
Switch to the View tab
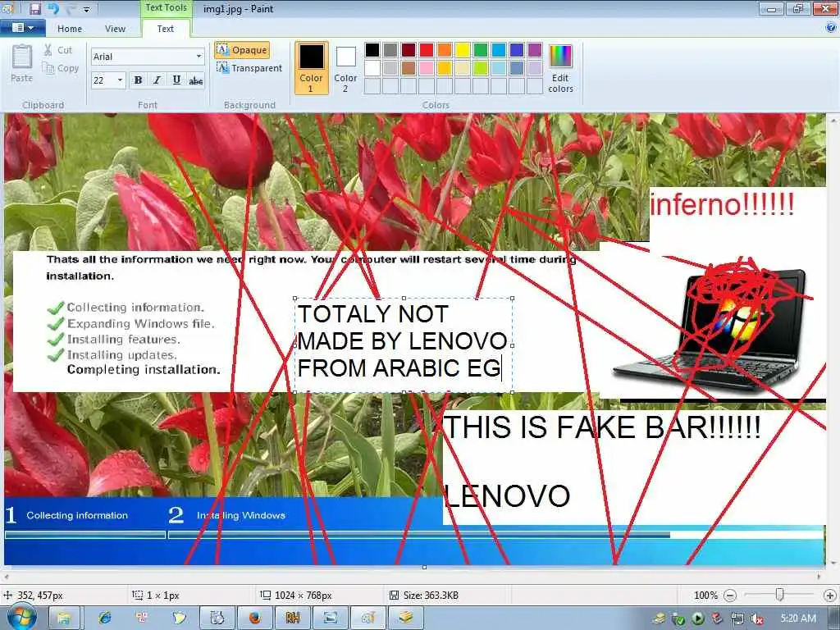point(115,29)
